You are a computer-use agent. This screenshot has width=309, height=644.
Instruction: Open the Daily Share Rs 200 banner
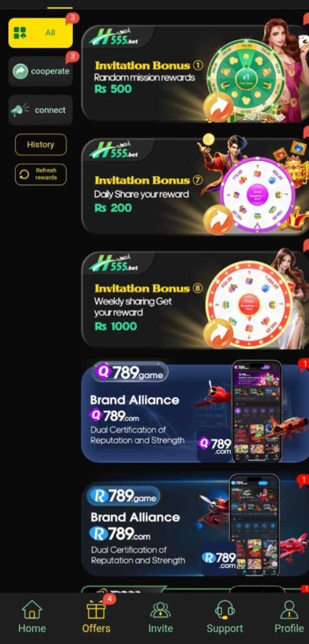pyautogui.click(x=195, y=186)
